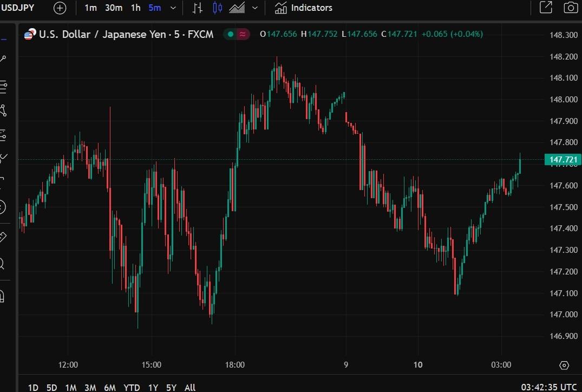
Task: Open chart in popup window icon
Action: [x=546, y=8]
